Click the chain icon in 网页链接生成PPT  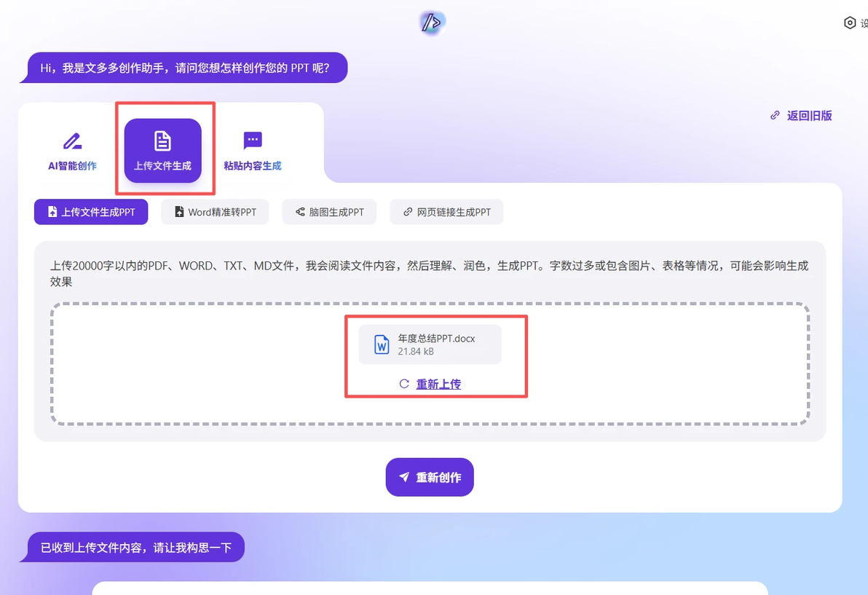pyautogui.click(x=408, y=212)
